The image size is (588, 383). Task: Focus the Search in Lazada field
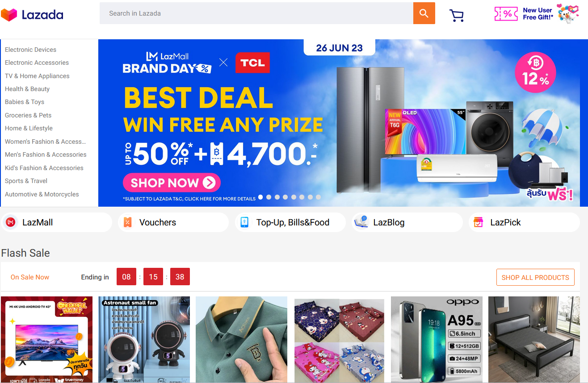(x=256, y=13)
